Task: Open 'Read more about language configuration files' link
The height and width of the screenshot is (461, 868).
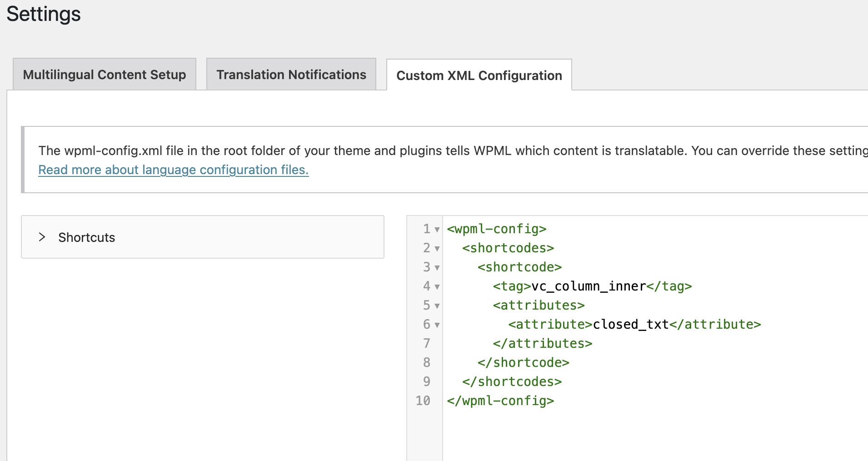Action: pos(174,170)
